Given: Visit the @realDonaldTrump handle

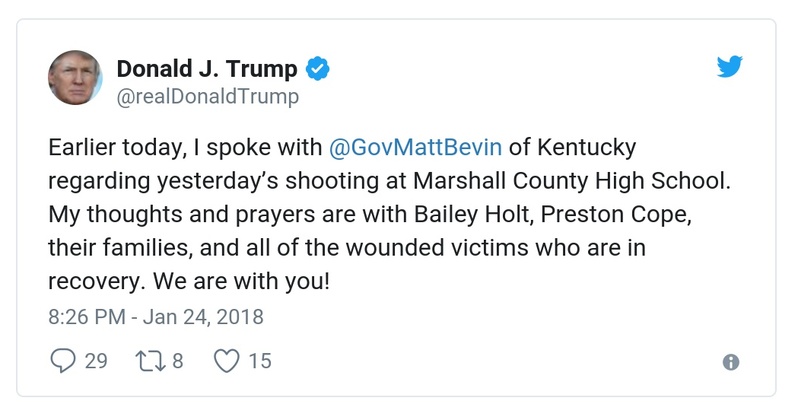Looking at the screenshot, I should [x=207, y=98].
